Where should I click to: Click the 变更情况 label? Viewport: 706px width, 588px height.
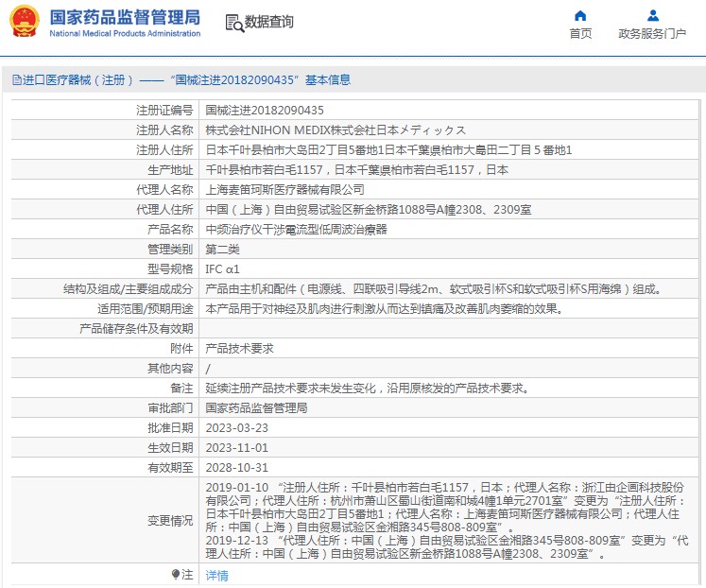point(170,521)
